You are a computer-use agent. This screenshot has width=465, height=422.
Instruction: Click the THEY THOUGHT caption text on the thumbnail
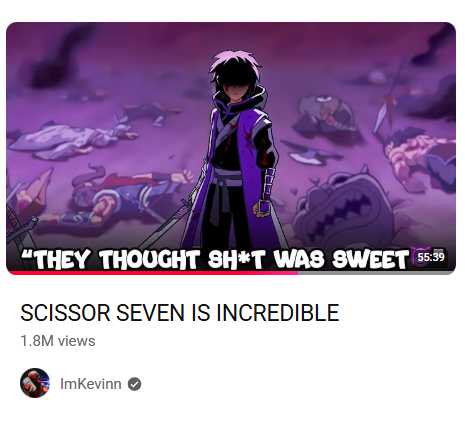pos(110,259)
